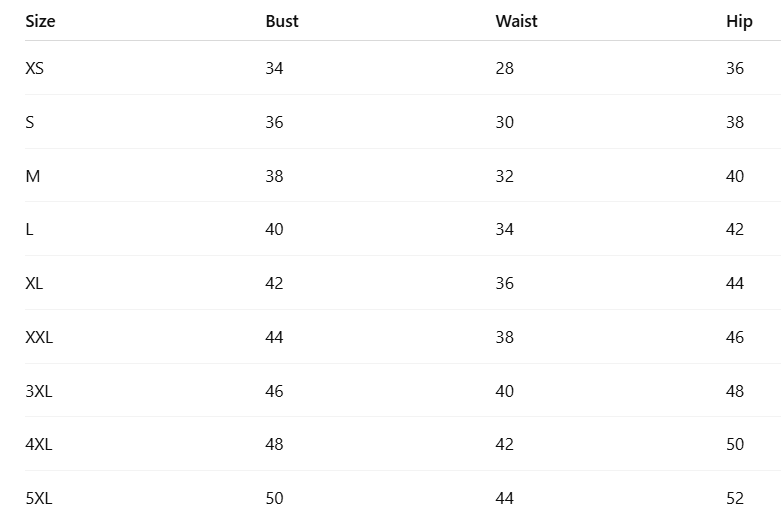This screenshot has height=526, width=781.
Task: Click the Waist column header
Action: 517,21
